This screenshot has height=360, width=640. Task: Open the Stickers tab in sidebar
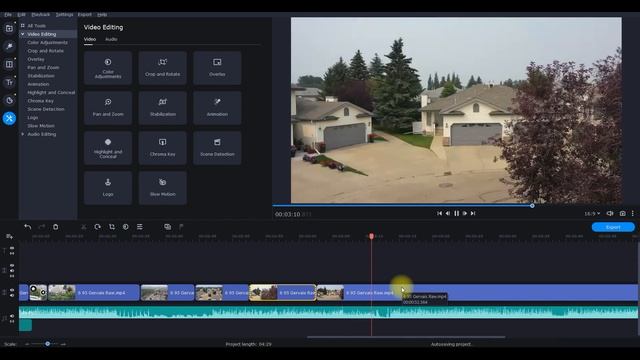9,100
